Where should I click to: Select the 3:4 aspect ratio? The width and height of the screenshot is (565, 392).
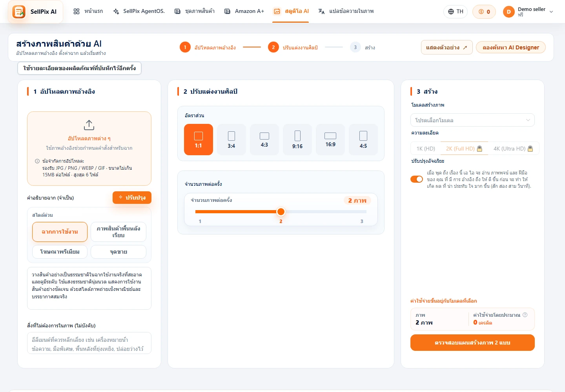click(231, 140)
